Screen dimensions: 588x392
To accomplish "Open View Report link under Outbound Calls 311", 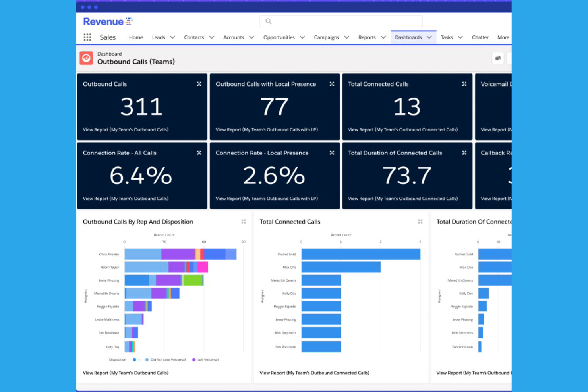I will tap(126, 130).
